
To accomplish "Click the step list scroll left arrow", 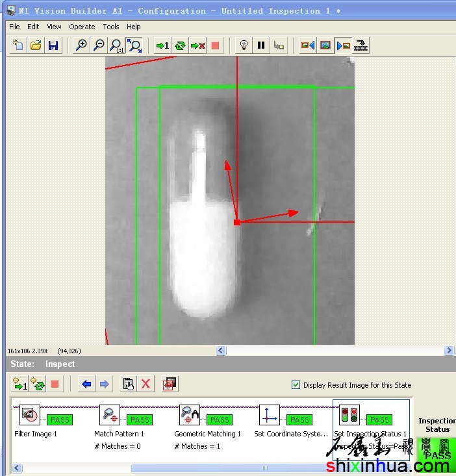I will click(17, 468).
